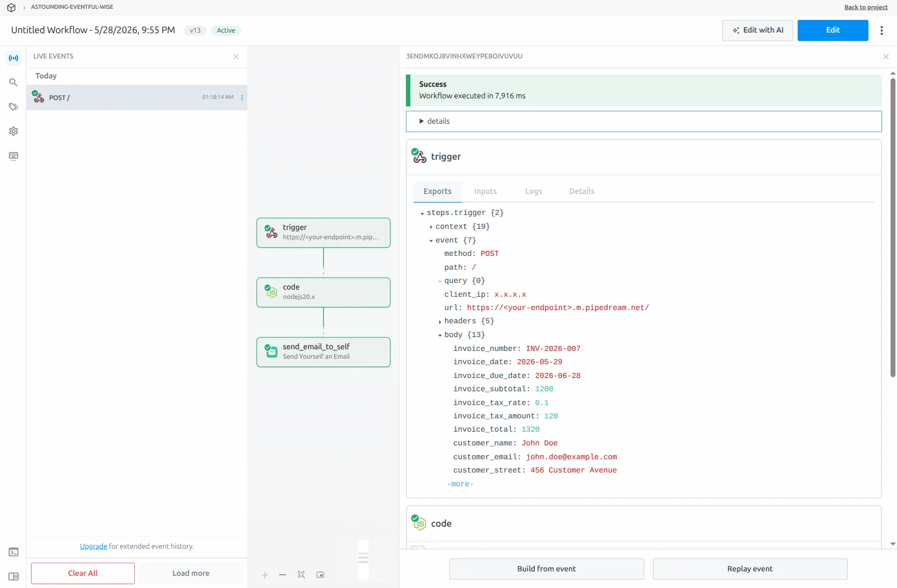Select the code nodejs20.x node
The image size is (897, 588).
324,292
